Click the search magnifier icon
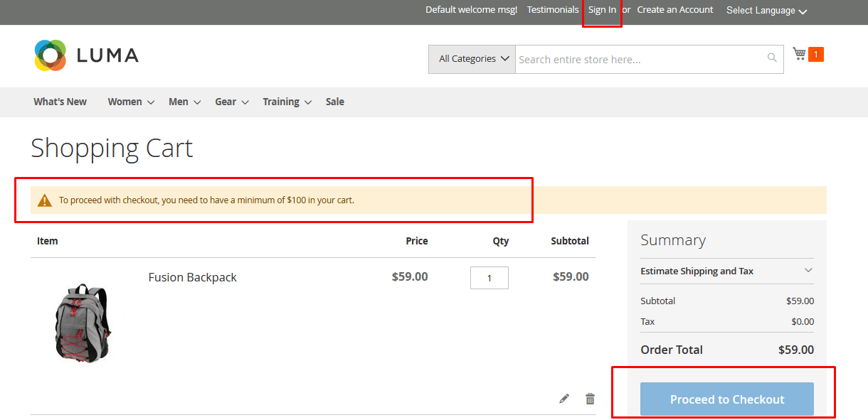Viewport: 868px width, 420px height. click(x=772, y=58)
